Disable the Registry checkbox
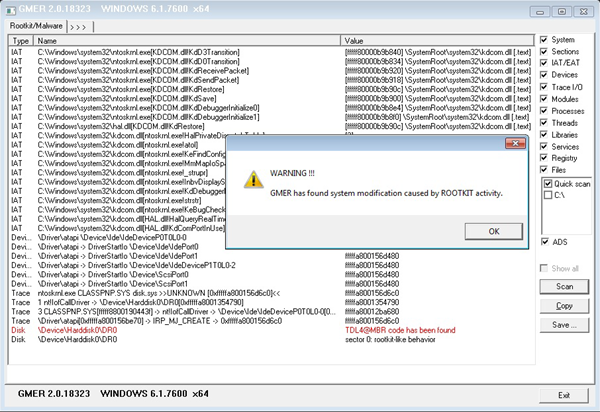 [x=544, y=158]
